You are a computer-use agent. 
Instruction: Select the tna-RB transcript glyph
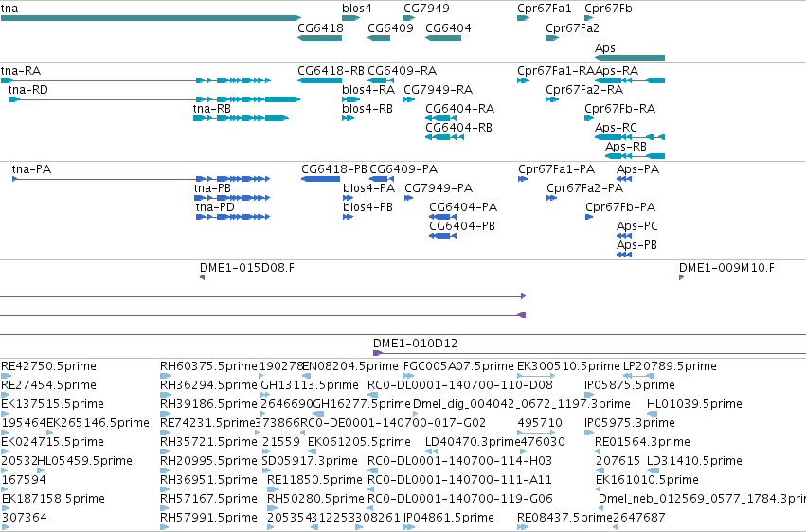(x=241, y=118)
